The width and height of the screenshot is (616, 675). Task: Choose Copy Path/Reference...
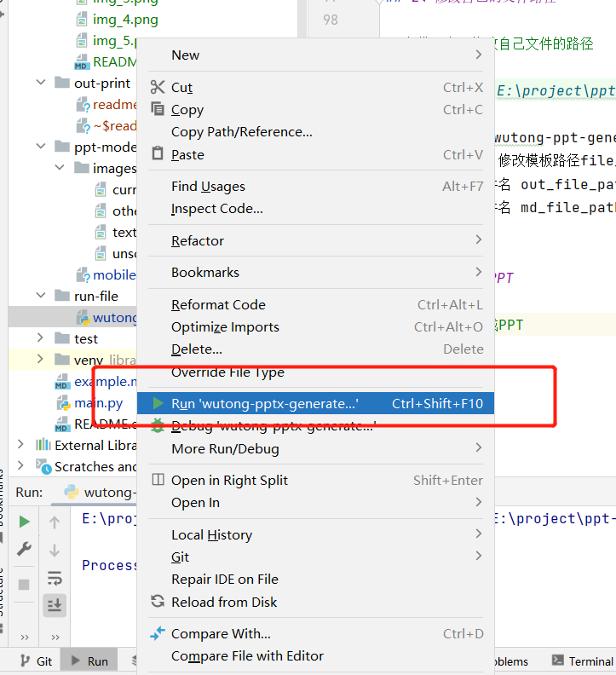click(315, 132)
